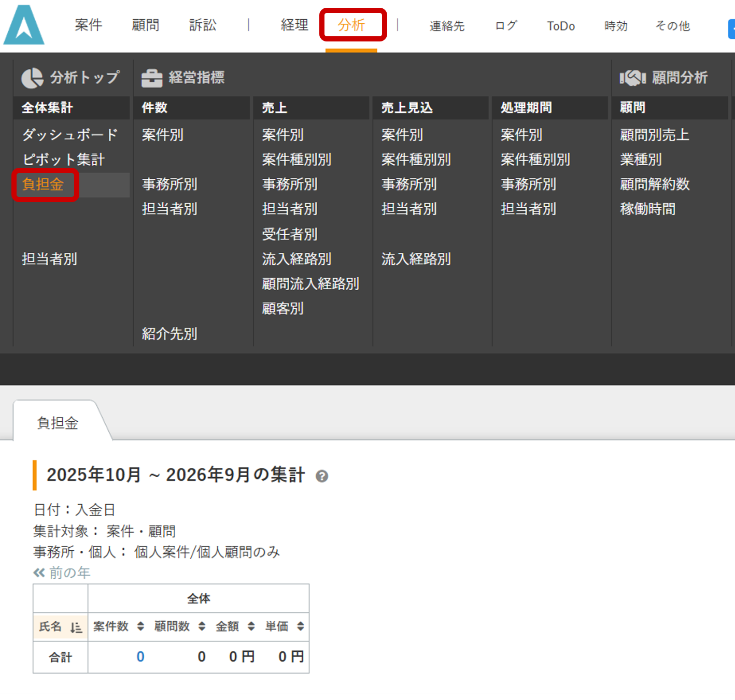Click the 分析トップ pie chart icon

[x=32, y=78]
